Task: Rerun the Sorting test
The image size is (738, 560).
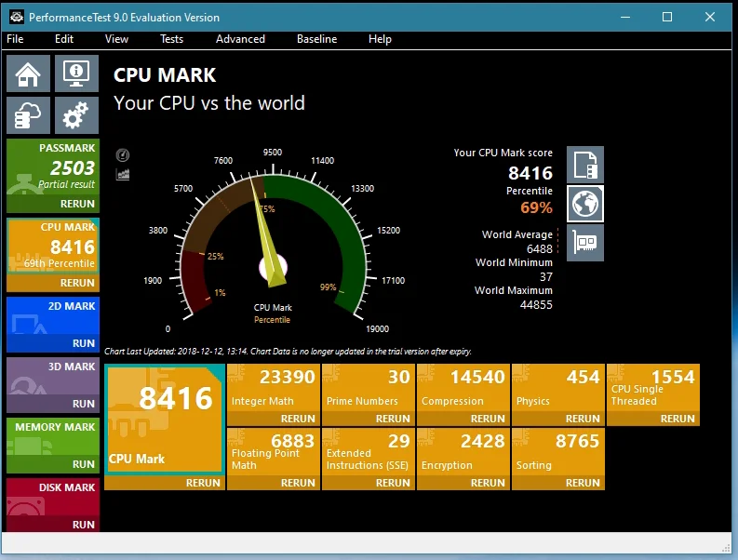Action: (x=558, y=483)
